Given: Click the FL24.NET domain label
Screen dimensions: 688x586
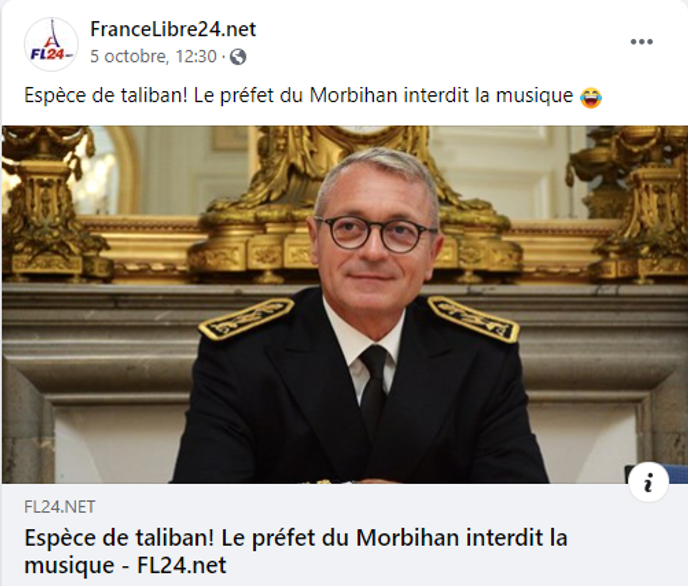Looking at the screenshot, I should click(60, 507).
